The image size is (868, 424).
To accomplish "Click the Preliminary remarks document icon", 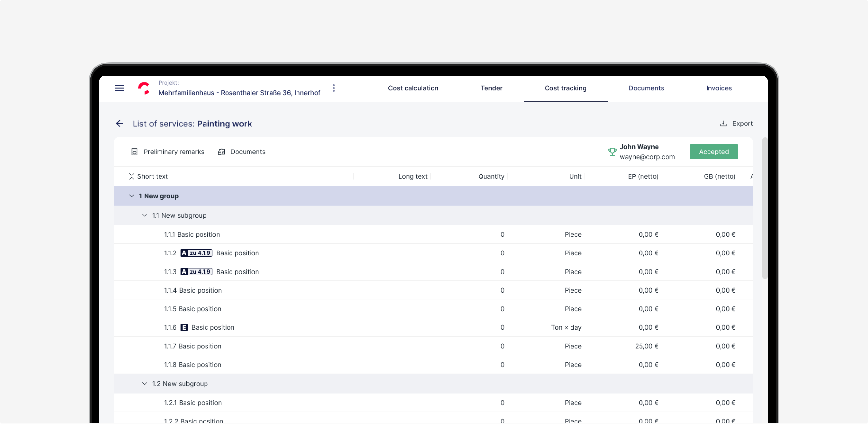I will click(134, 152).
